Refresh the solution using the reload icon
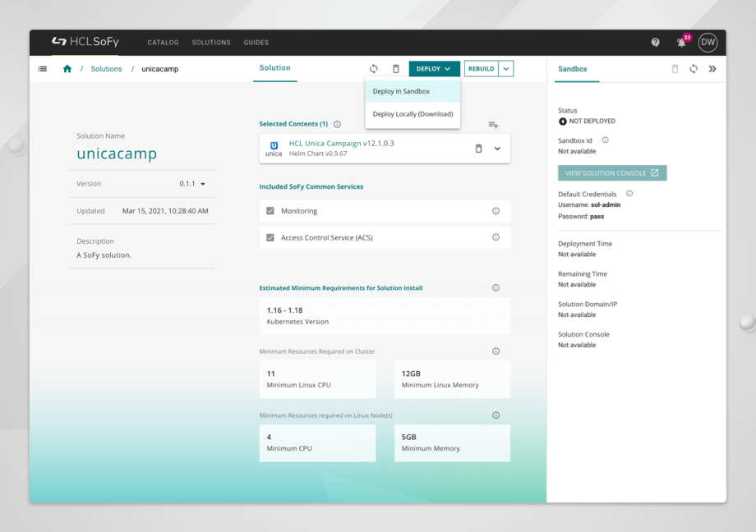The height and width of the screenshot is (532, 756). [x=374, y=68]
